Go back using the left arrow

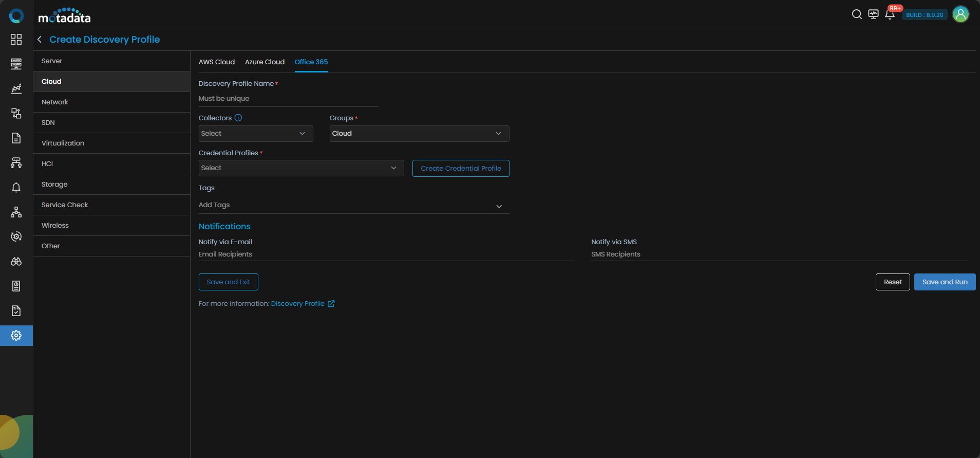pyautogui.click(x=40, y=40)
